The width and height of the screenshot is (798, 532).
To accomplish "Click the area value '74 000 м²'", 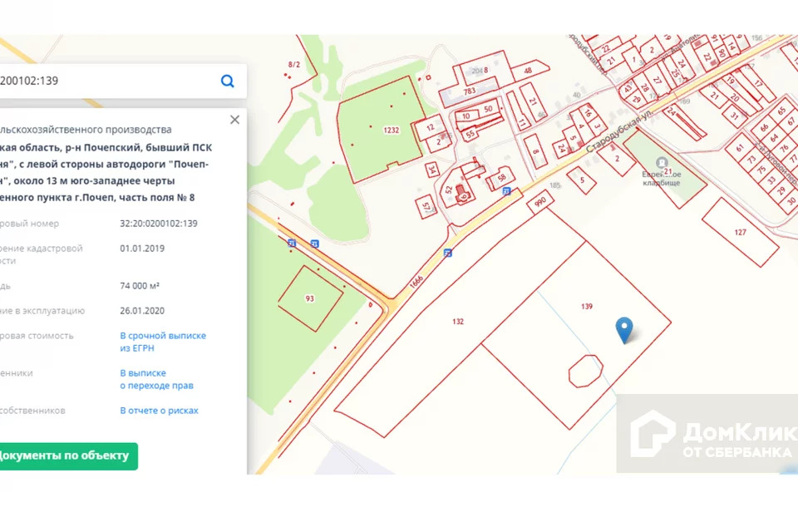I will click(x=140, y=286).
